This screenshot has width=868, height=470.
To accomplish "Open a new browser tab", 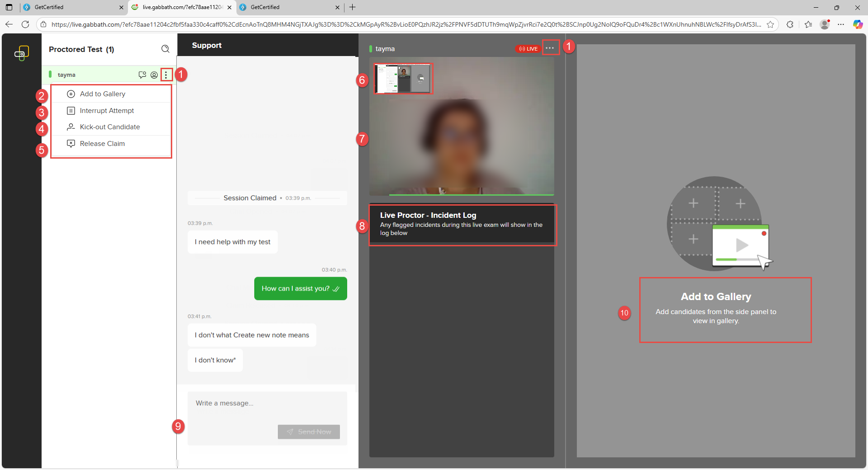I will click(353, 7).
